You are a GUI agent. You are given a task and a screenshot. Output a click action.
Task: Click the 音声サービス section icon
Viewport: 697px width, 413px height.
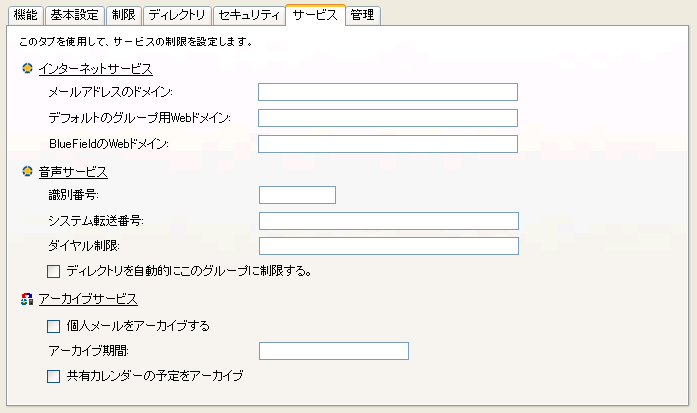tap(27, 172)
